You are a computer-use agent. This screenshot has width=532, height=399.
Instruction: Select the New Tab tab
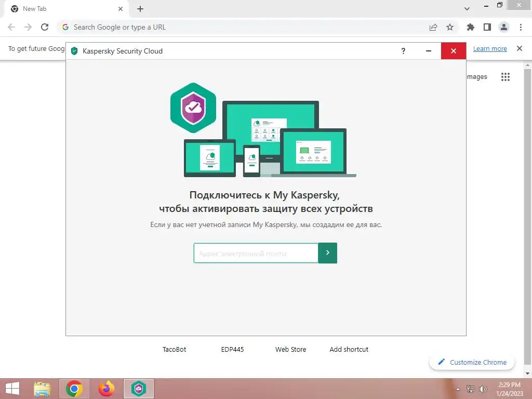[66, 9]
